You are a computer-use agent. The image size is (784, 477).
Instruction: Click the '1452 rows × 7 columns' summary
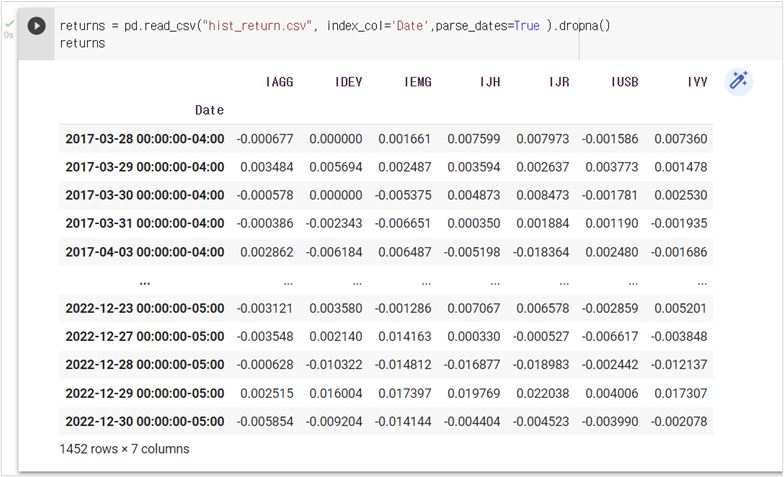point(124,449)
